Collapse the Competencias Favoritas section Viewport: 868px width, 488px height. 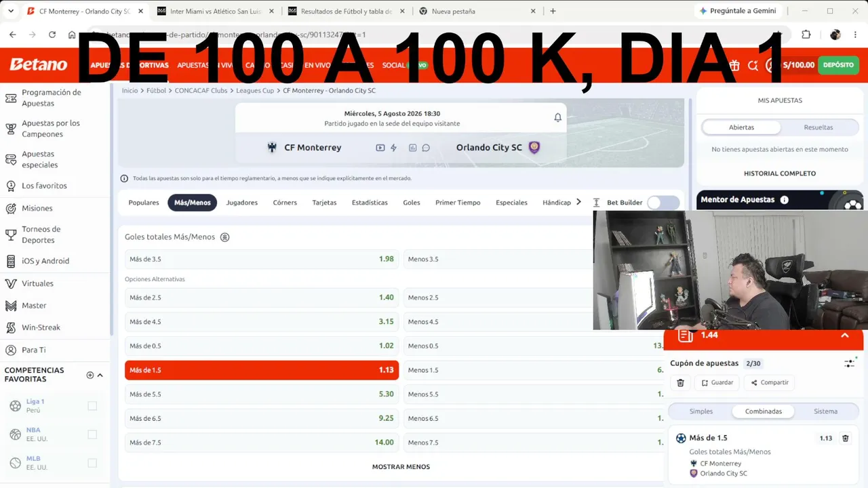(100, 375)
